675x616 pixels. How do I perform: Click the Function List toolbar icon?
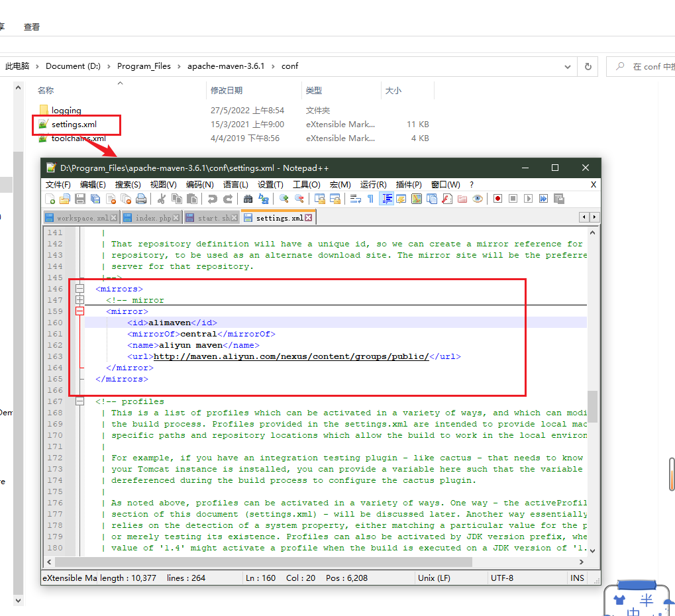pyautogui.click(x=447, y=199)
